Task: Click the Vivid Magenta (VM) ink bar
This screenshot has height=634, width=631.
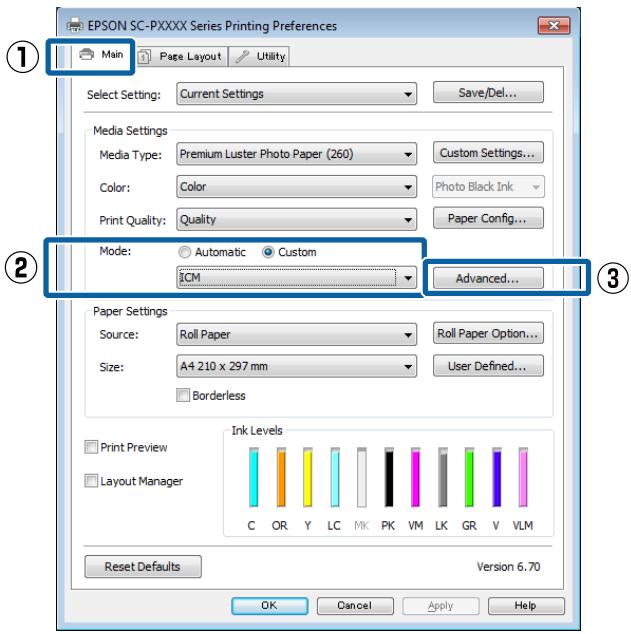Action: 415,477
